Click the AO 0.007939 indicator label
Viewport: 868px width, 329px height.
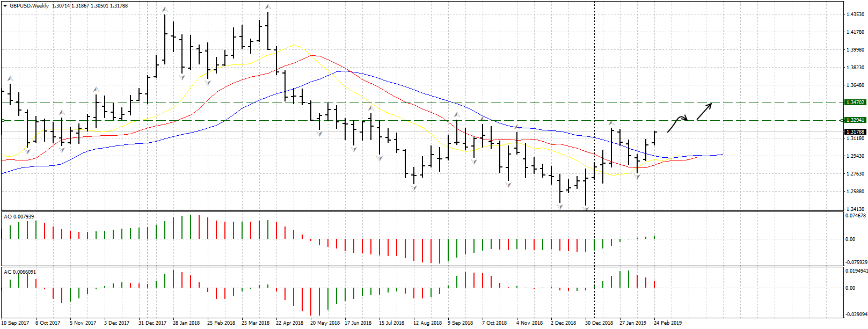(x=19, y=217)
